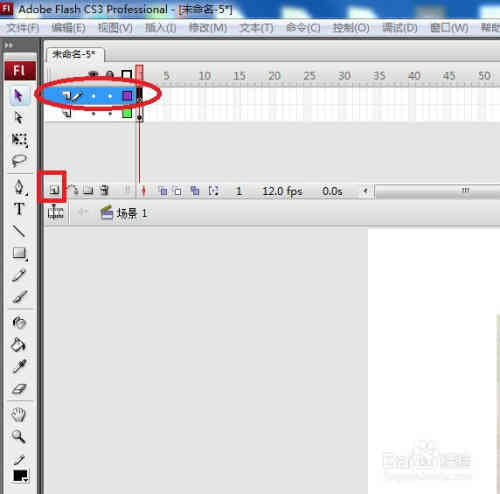500x494 pixels.
Task: Click the current frame number 1
Action: click(x=239, y=191)
